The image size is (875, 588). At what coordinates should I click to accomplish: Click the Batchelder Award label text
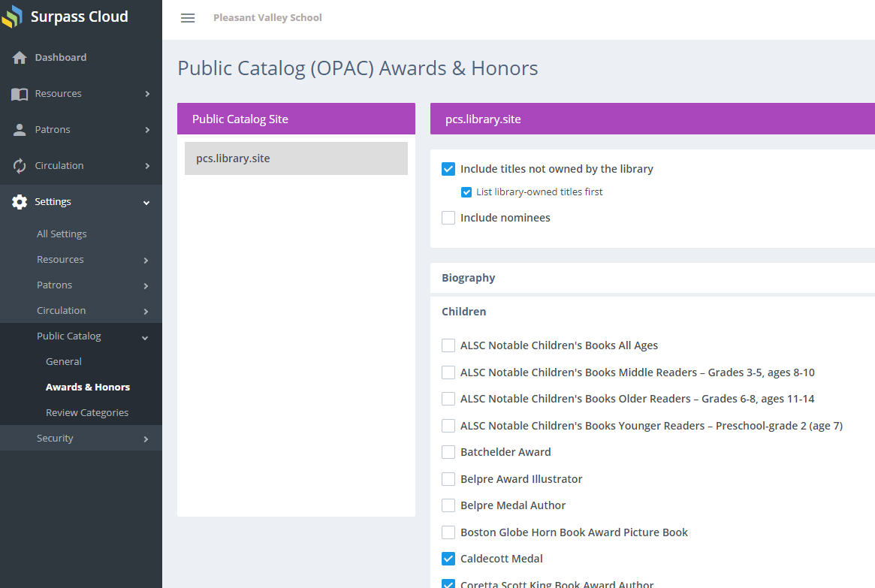[x=505, y=452]
